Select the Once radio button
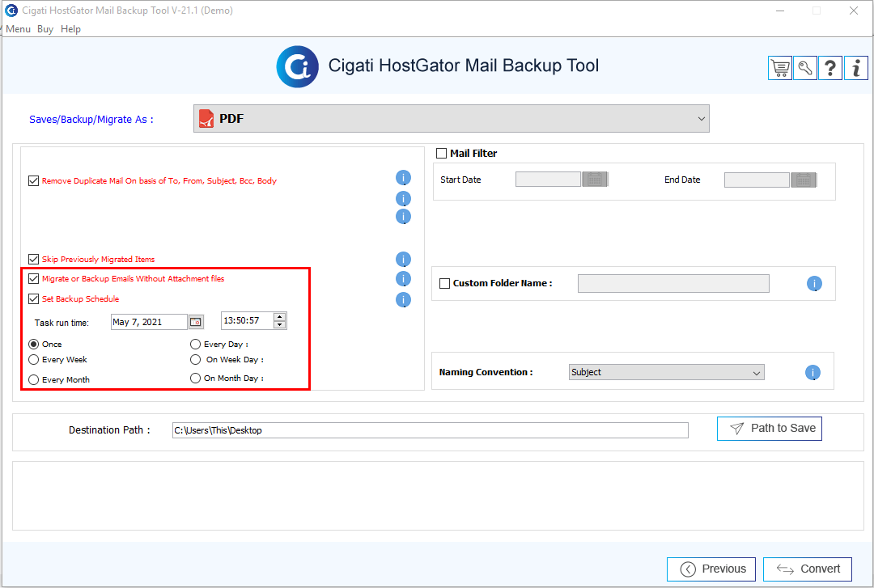The height and width of the screenshot is (588, 874). tap(33, 345)
